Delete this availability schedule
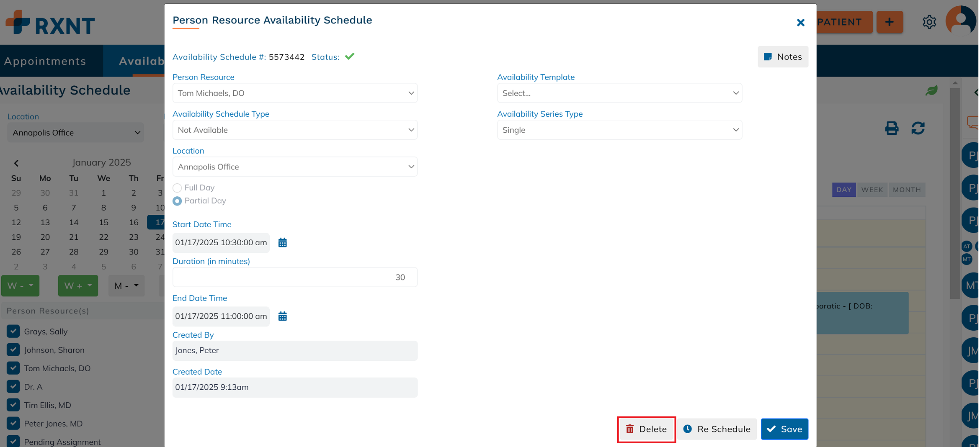The width and height of the screenshot is (980, 447). 646,429
